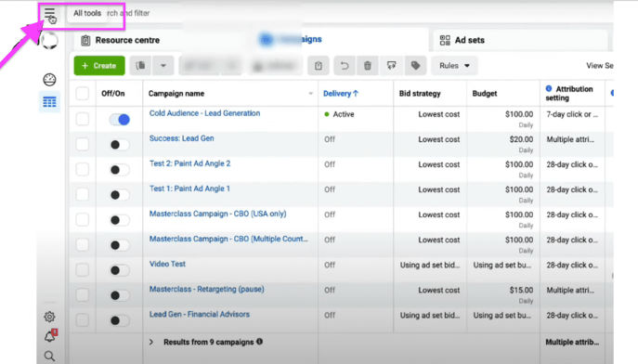Open the Rules dropdown menu

(454, 66)
